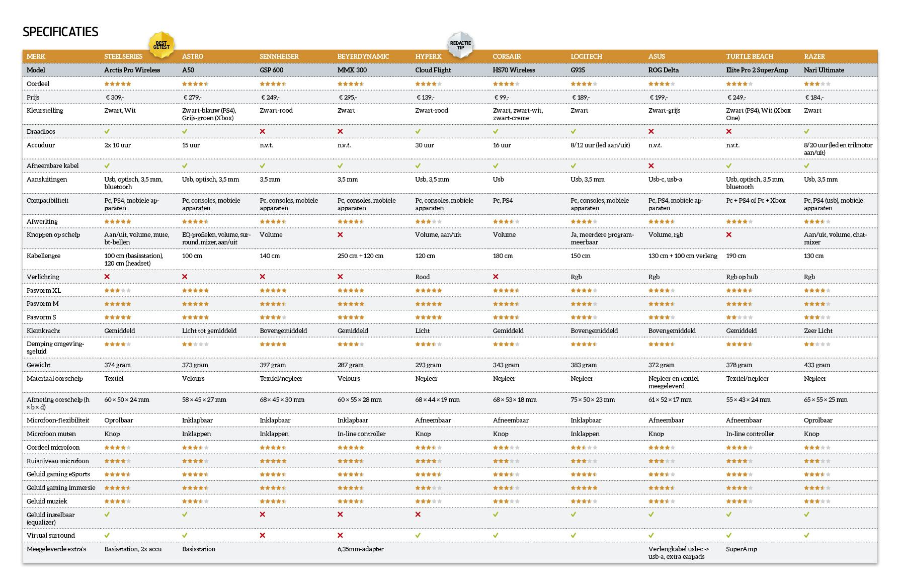Click Logitech's star rating in Geluid muziek row
Viewport: 900px width, 588px height.
tap(584, 501)
